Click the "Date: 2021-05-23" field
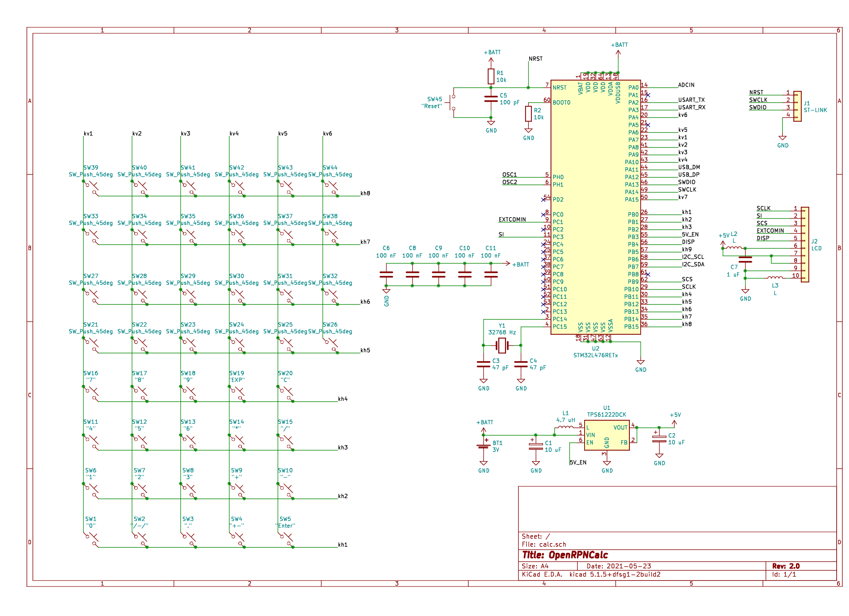 click(x=619, y=566)
